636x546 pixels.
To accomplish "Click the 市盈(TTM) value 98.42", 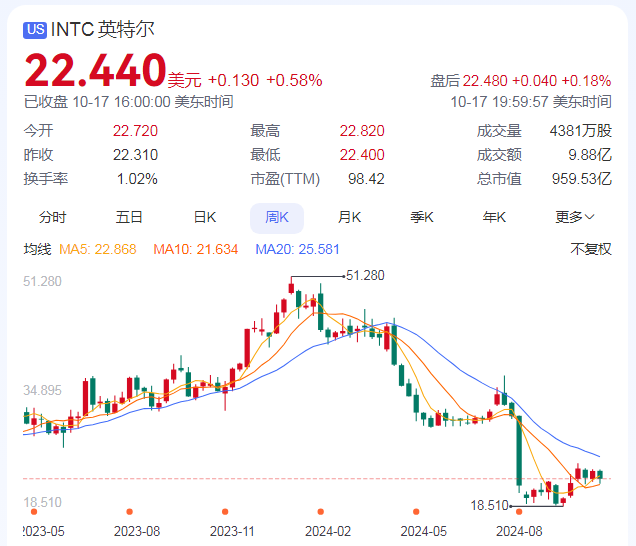I will [x=366, y=179].
